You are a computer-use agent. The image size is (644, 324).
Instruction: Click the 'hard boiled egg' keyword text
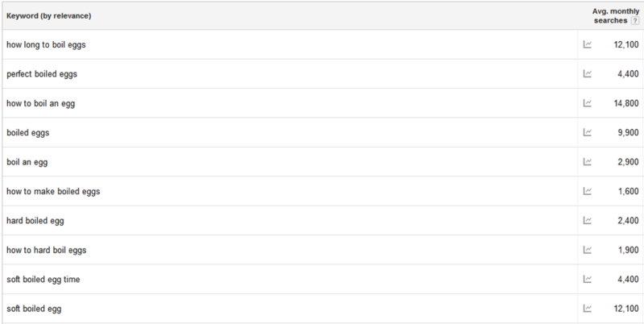click(x=35, y=221)
